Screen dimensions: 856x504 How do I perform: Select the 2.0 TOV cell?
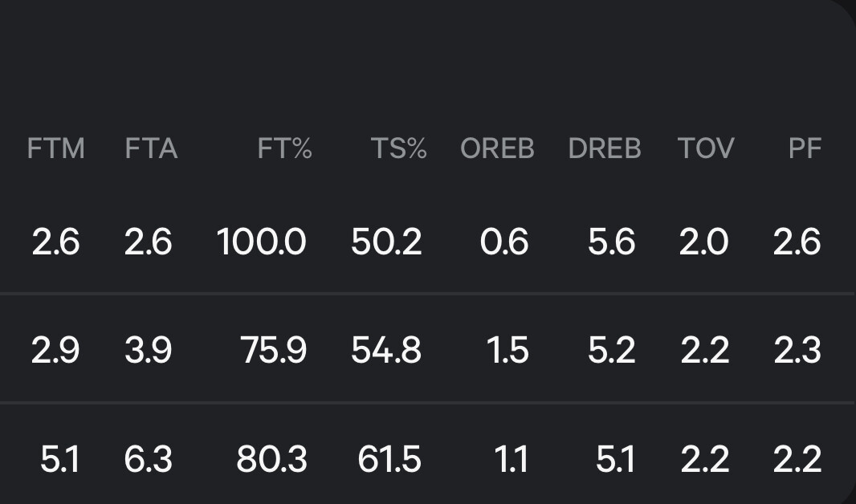tap(704, 242)
